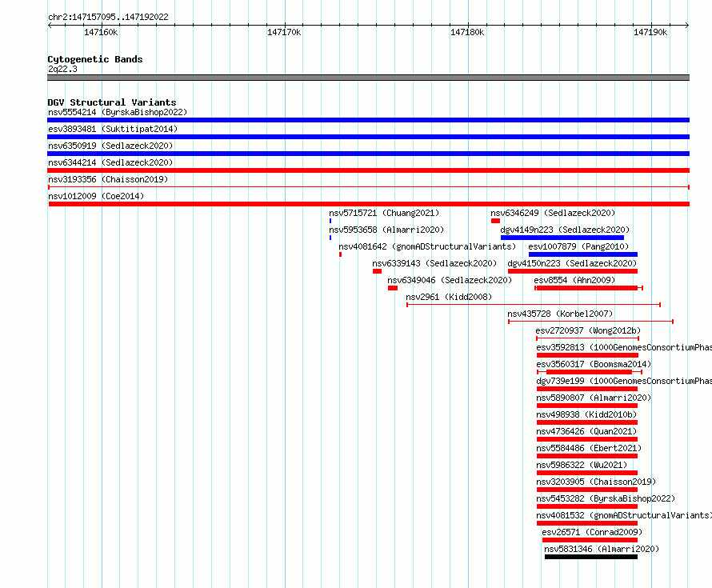Viewport: 712px width, 588px height.
Task: Select dgv4149n223 (Sedlazeck2020) label
Action: coord(565,230)
